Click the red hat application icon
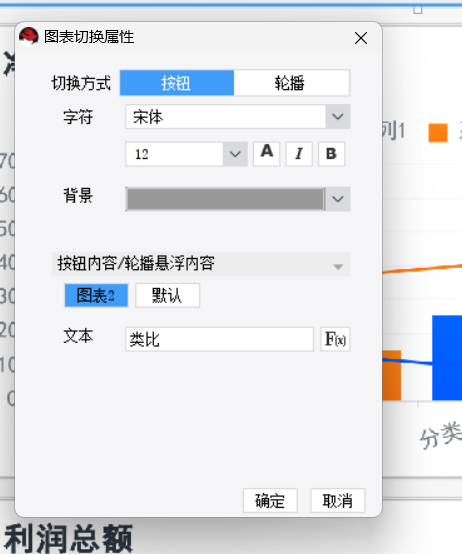Image resolution: width=462 pixels, height=554 pixels. click(29, 36)
